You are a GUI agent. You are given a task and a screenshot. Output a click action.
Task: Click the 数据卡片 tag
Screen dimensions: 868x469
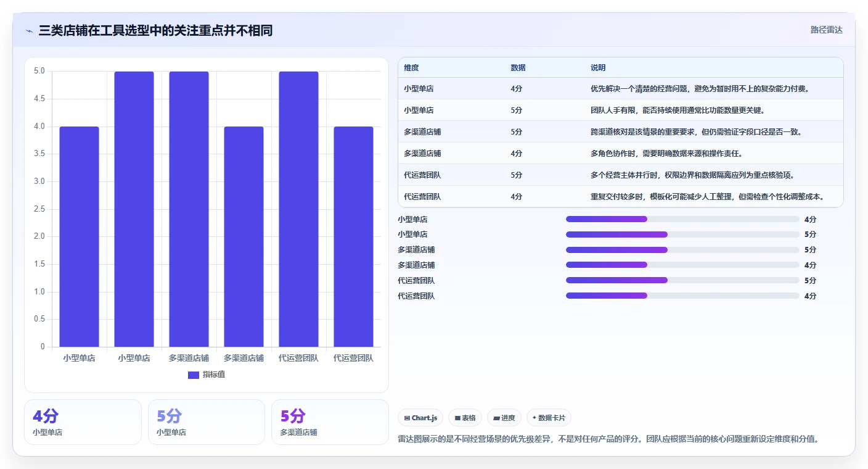(x=549, y=418)
